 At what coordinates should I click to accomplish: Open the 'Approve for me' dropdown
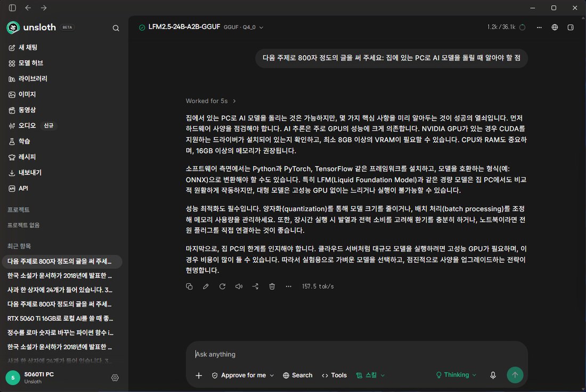click(x=243, y=375)
